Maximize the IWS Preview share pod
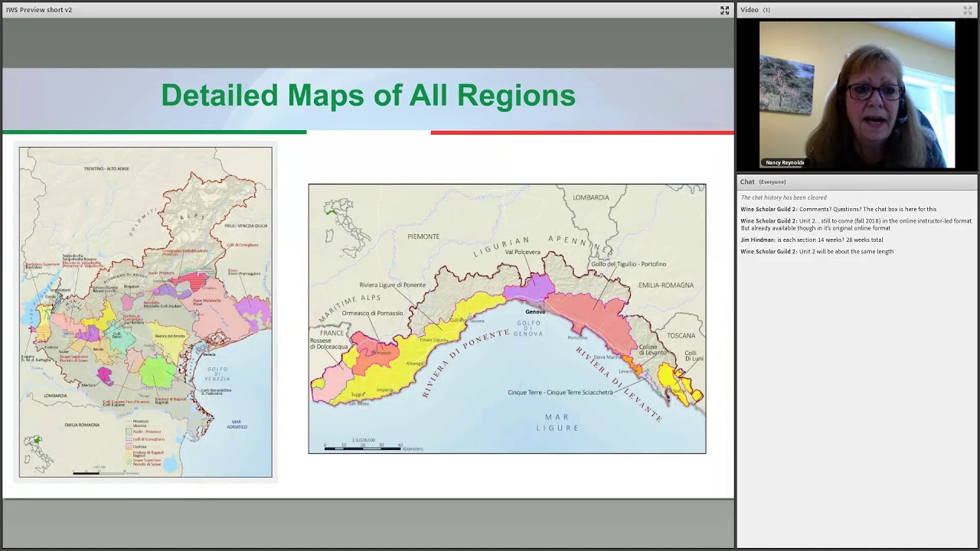Screen dimensions: 980x551 click(x=724, y=10)
